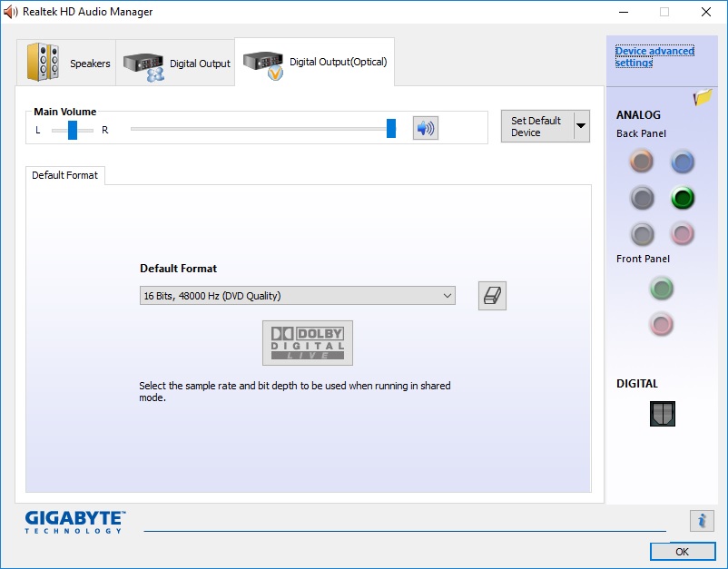Click the digital optical output connector icon
Screen dimensions: 728x569
(663, 414)
